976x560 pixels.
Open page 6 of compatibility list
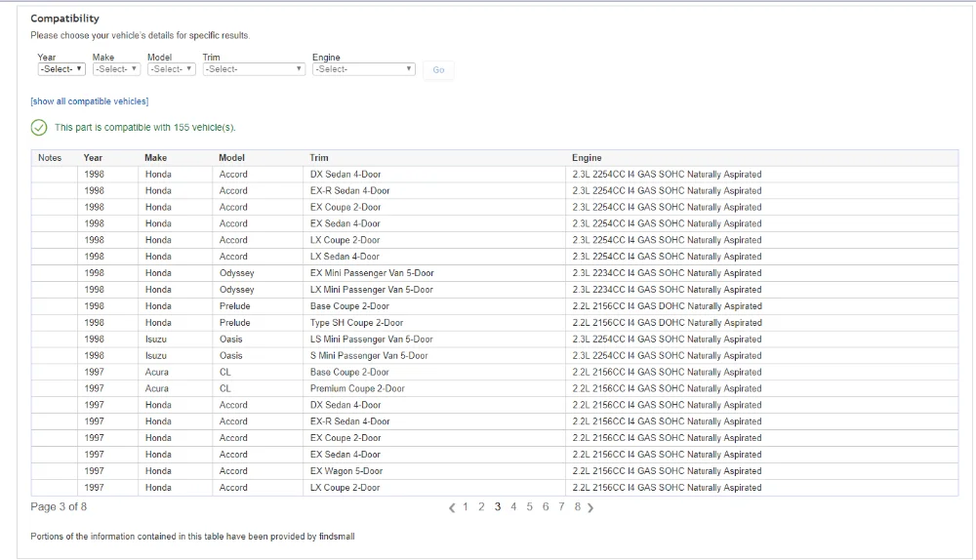(x=546, y=507)
